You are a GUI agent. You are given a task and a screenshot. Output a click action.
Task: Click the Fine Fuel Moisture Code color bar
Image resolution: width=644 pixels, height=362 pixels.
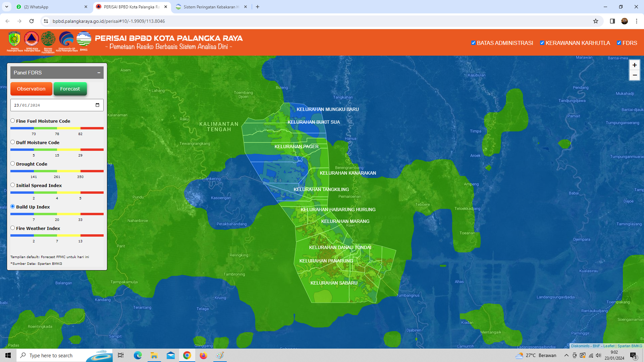(x=57, y=128)
